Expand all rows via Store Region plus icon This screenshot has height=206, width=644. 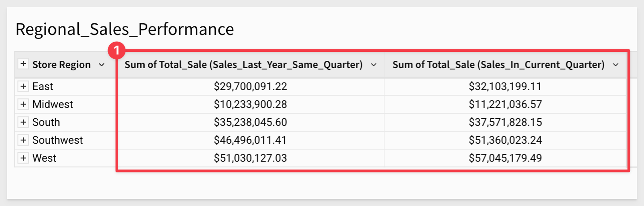[x=23, y=64]
